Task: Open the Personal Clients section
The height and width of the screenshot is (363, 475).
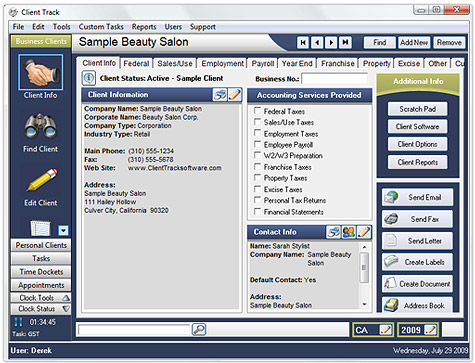Action: [41, 245]
